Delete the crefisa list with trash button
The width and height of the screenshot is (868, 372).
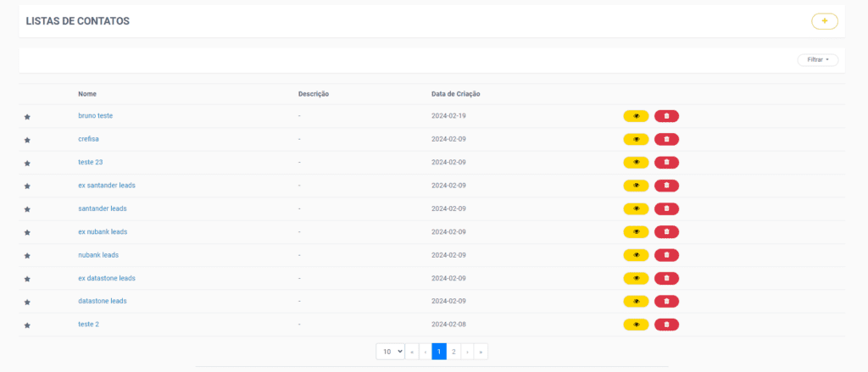[x=666, y=140]
